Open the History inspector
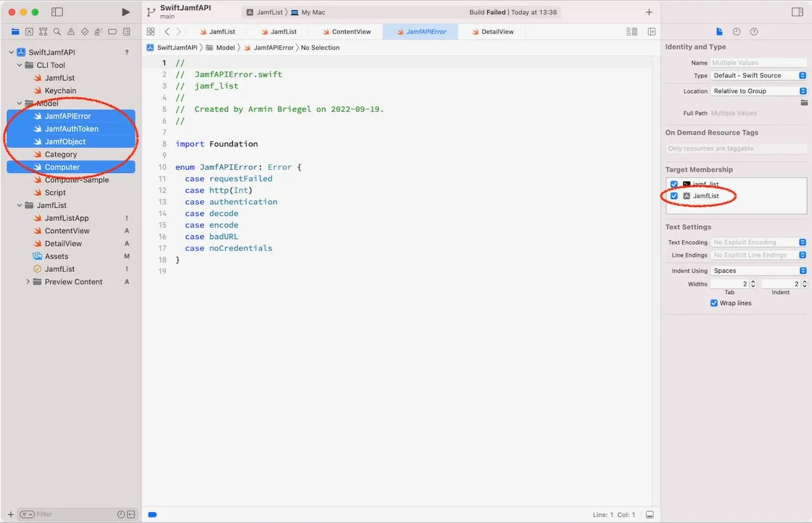Image resolution: width=812 pixels, height=523 pixels. (x=736, y=31)
